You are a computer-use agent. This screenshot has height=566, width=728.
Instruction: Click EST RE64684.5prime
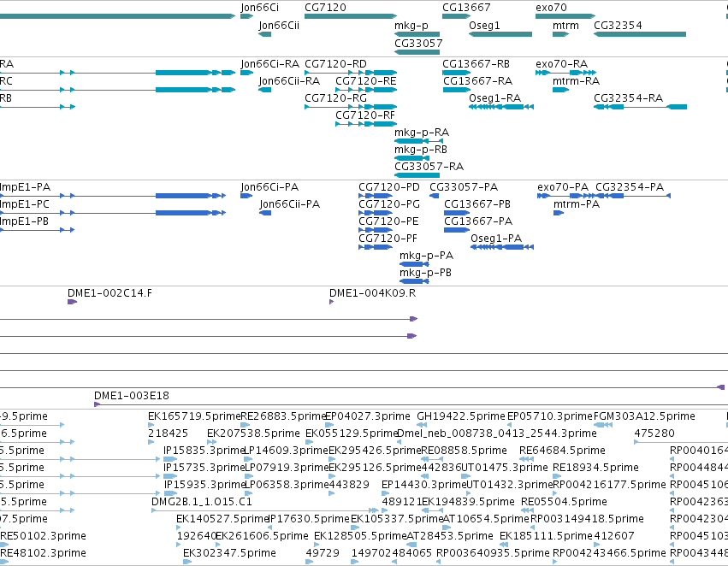(526, 459)
